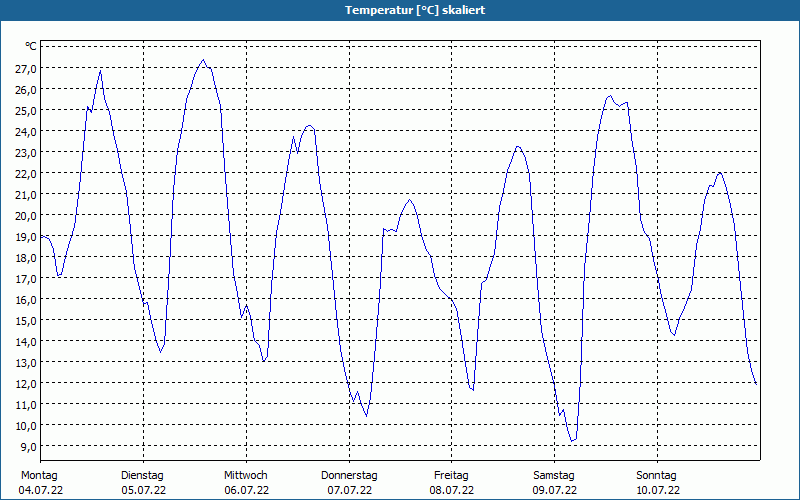Viewport: 800px width, 500px height.
Task: Select the 13,0 axis value
Action: (x=26, y=363)
